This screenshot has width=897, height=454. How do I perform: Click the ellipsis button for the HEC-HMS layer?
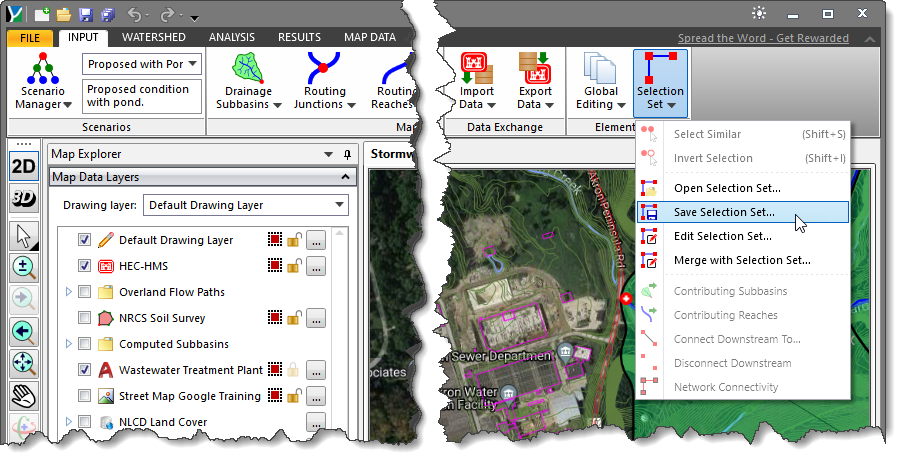click(x=316, y=266)
